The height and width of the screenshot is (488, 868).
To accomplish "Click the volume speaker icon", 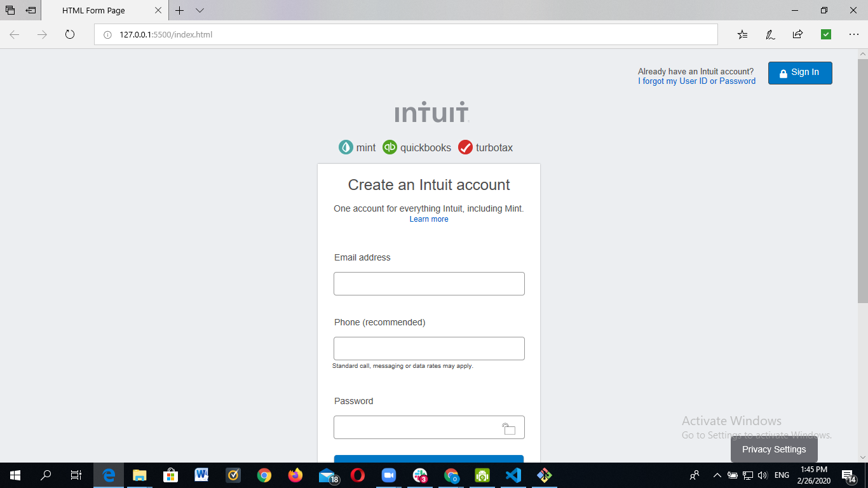I will pos(763,475).
